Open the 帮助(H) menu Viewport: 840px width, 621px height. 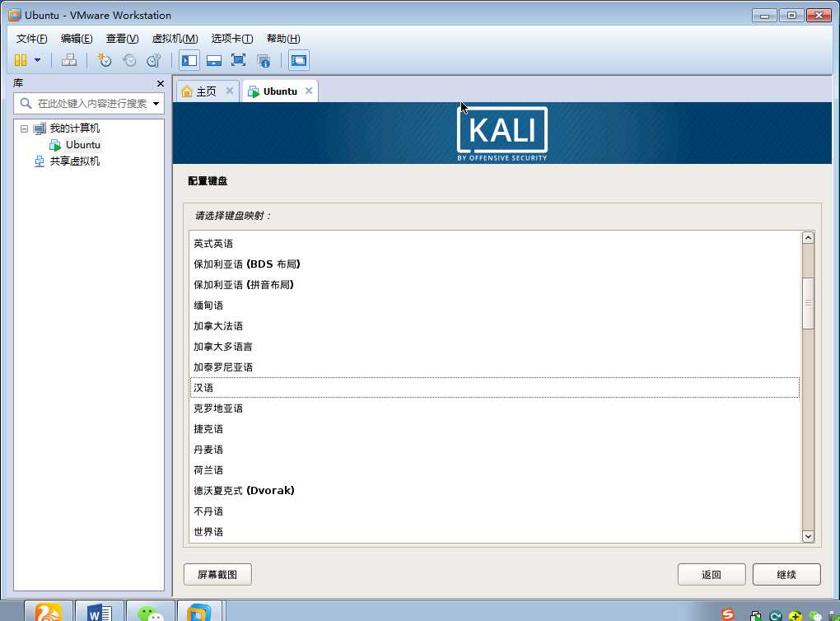pyautogui.click(x=283, y=39)
